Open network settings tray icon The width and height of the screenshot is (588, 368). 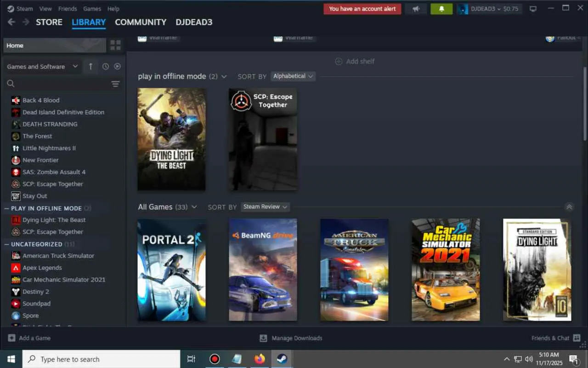[x=518, y=359]
